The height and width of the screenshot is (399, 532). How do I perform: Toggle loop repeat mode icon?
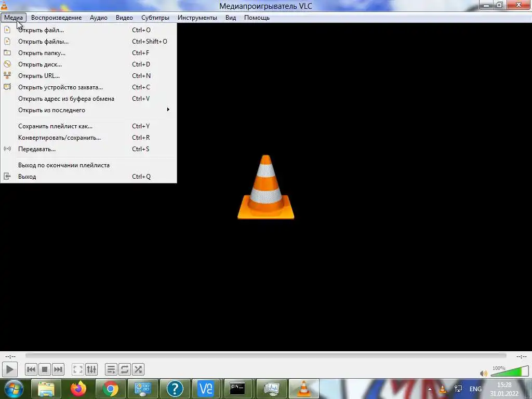125,369
